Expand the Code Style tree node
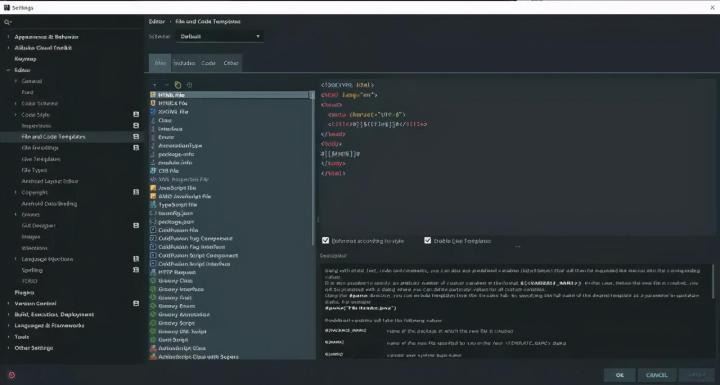Image resolution: width=720 pixels, height=385 pixels. [x=16, y=114]
